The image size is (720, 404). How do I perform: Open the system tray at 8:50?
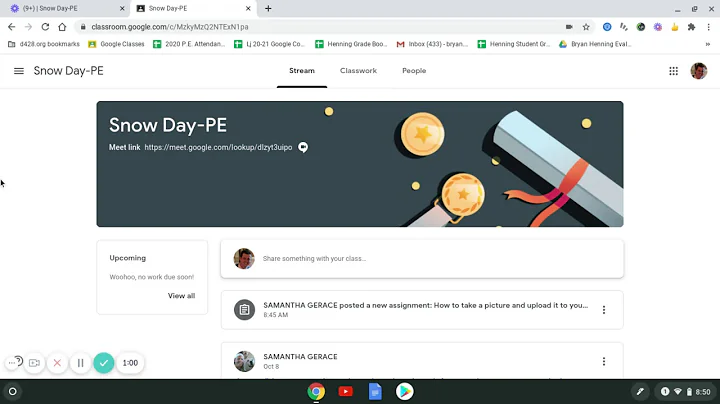(x=686, y=392)
